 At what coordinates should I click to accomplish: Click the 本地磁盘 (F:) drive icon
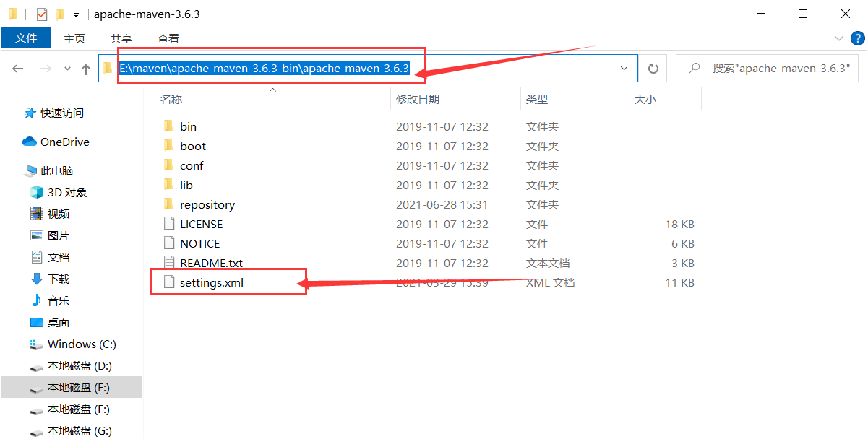click(x=37, y=410)
